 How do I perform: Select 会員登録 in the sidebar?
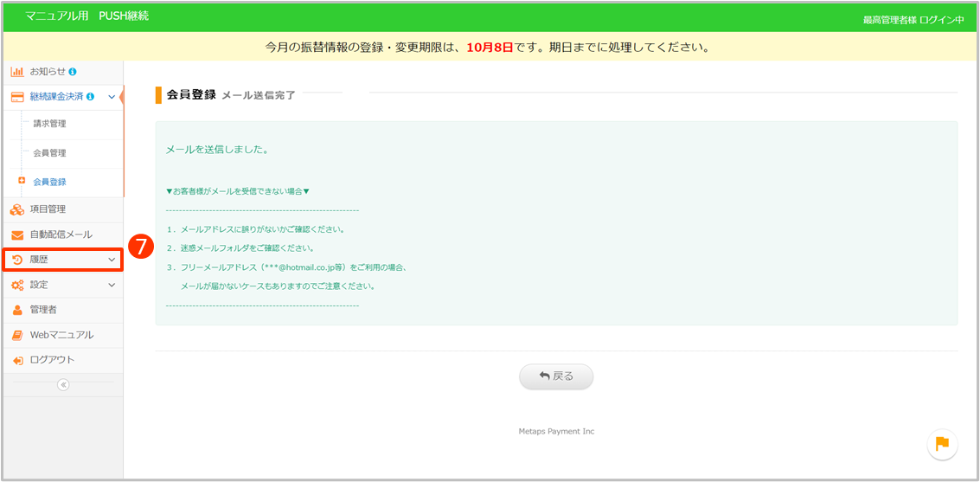click(x=49, y=183)
